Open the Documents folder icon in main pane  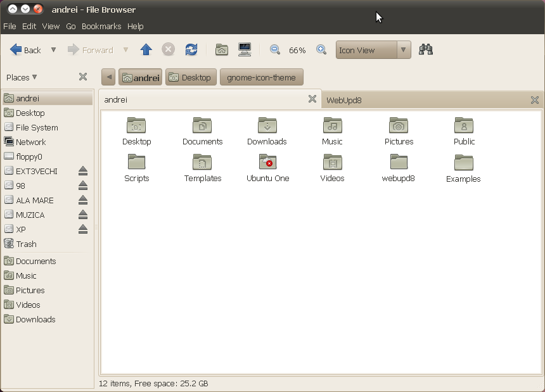tap(202, 125)
